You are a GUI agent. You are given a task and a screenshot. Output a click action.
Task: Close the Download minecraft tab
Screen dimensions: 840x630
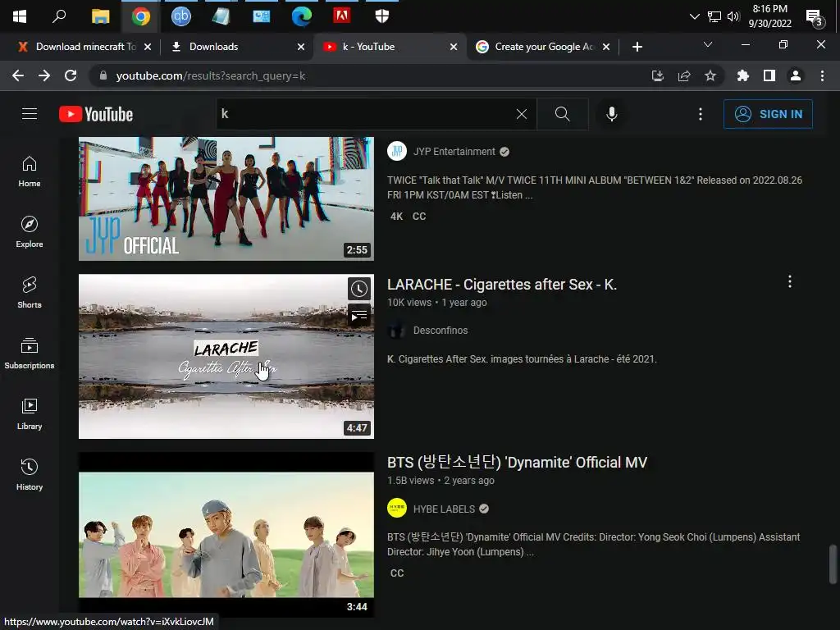tap(148, 47)
